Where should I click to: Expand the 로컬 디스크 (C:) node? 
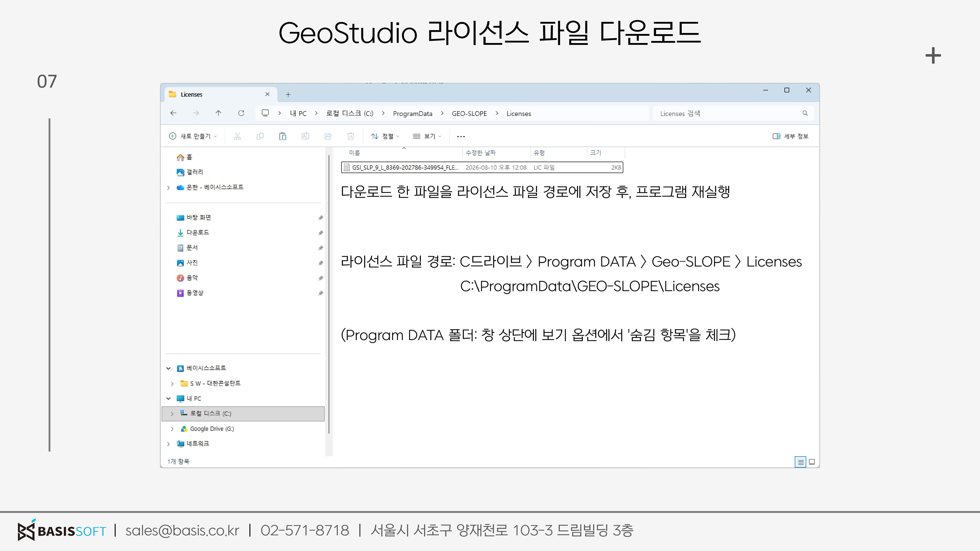coord(172,414)
